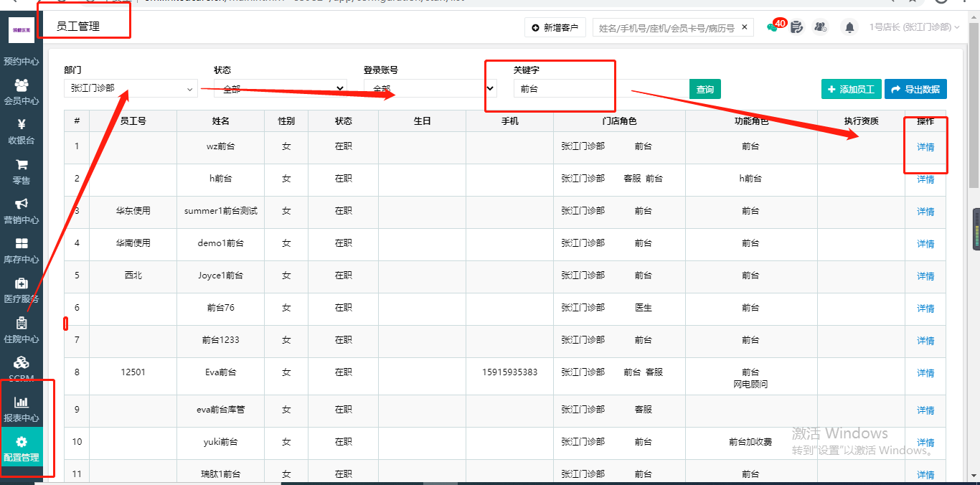The width and height of the screenshot is (980, 485).
Task: Click the 员工管理 page title
Action: point(77,27)
